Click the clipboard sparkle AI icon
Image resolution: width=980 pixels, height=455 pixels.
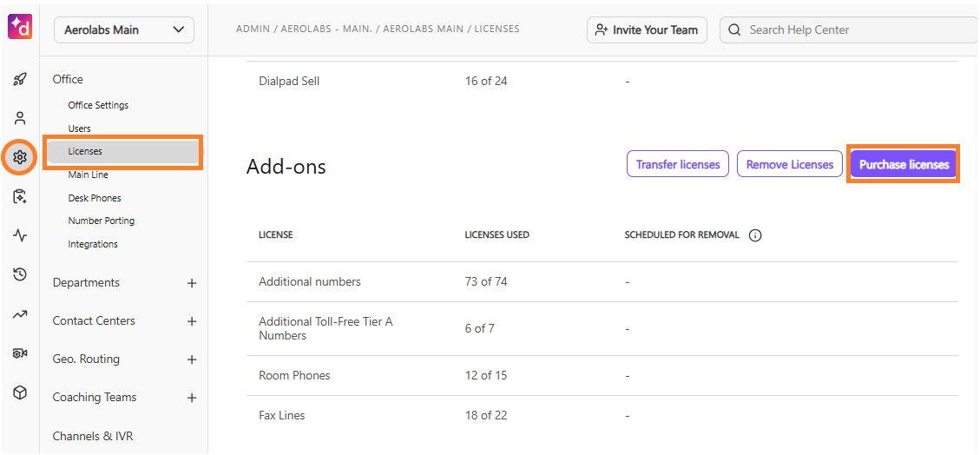coord(20,196)
